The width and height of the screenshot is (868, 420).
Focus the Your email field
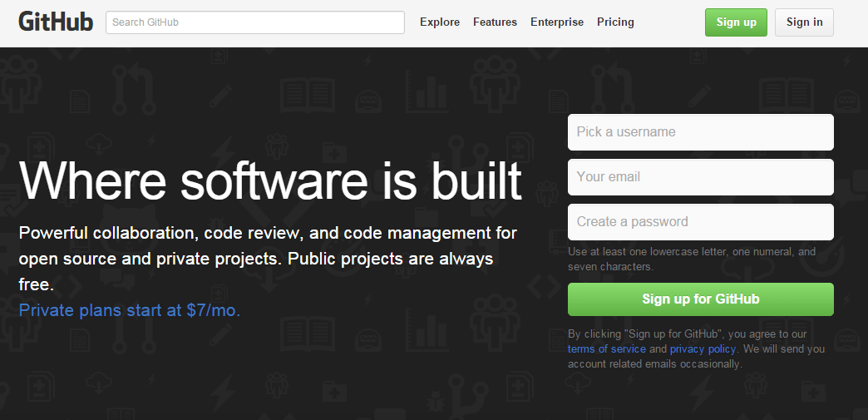tap(700, 177)
